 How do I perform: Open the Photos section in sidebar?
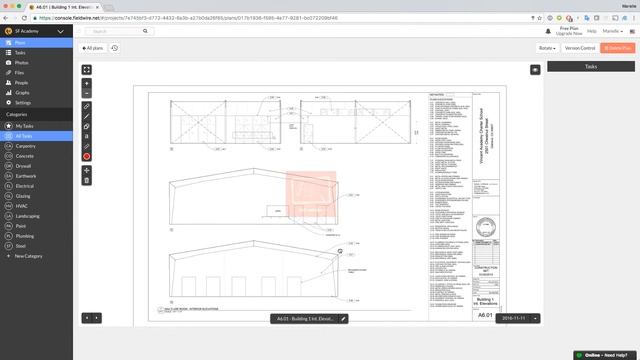pyautogui.click(x=36, y=63)
